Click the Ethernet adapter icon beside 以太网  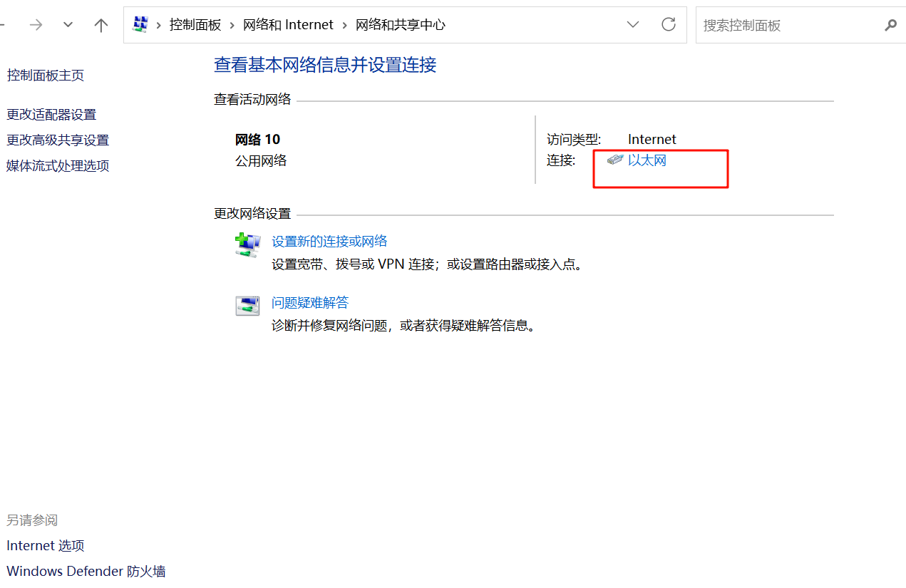[614, 160]
